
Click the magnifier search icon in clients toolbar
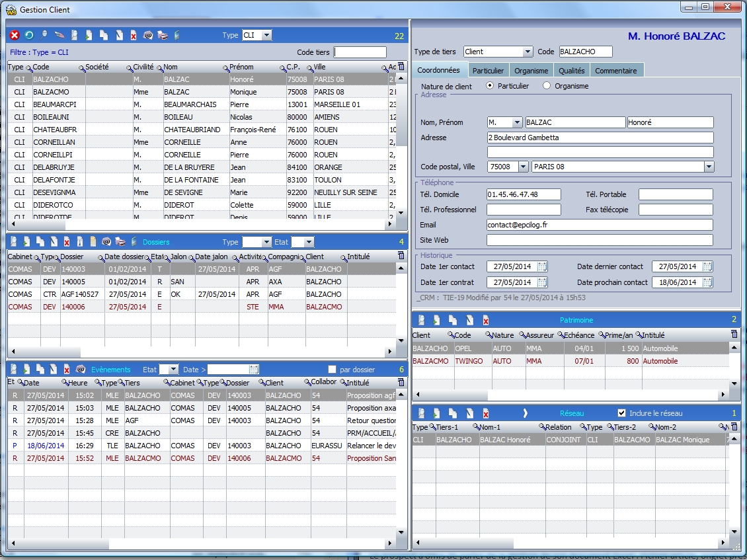click(x=44, y=35)
